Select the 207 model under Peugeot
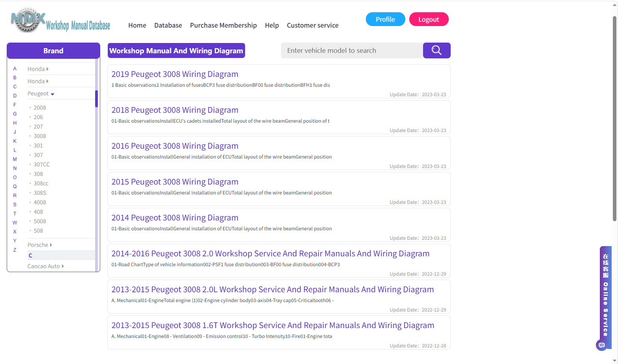 (x=38, y=127)
